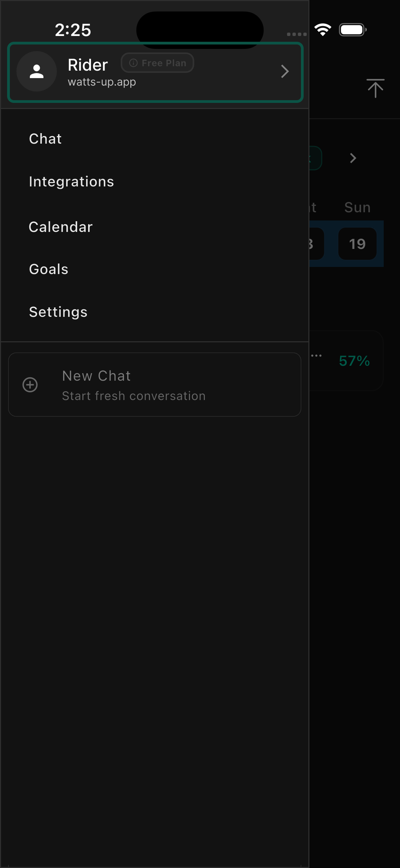
Task: Tap the Sun weekday header
Action: (x=357, y=207)
